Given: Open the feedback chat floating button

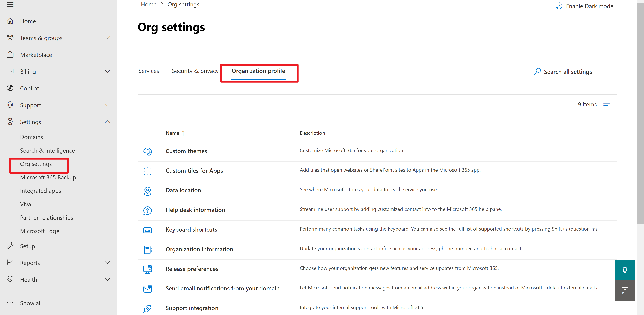Looking at the screenshot, I should [x=625, y=290].
